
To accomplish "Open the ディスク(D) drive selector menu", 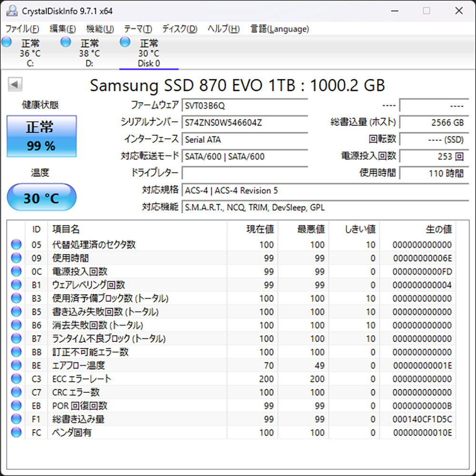I will click(179, 29).
